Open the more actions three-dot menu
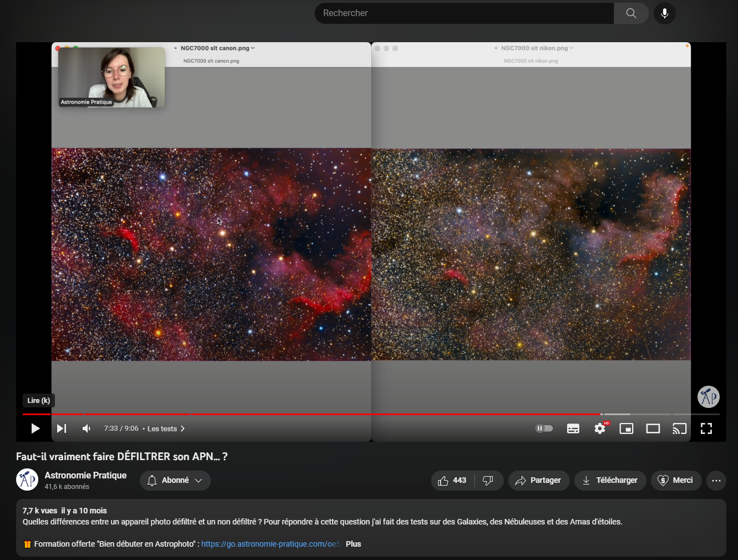This screenshot has width=738, height=560. 716,481
